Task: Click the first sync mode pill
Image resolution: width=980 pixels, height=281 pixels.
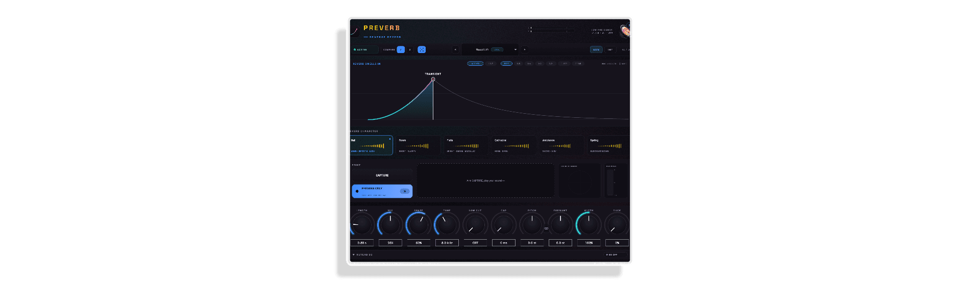Action: pyautogui.click(x=475, y=64)
